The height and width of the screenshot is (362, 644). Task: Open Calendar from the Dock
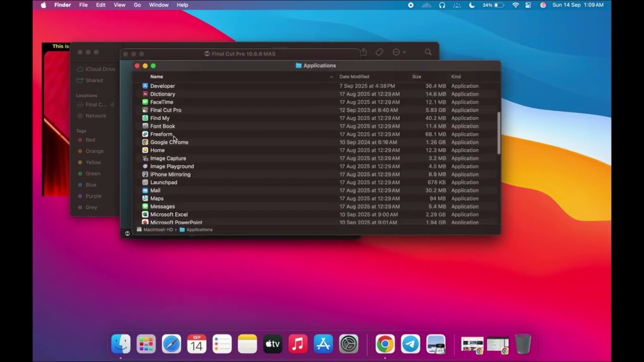[197, 344]
